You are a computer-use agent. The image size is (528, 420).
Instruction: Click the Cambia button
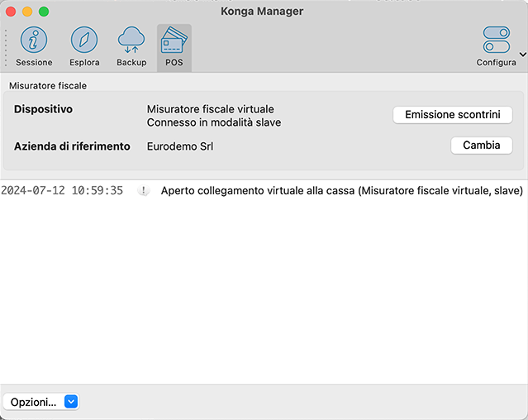[481, 146]
